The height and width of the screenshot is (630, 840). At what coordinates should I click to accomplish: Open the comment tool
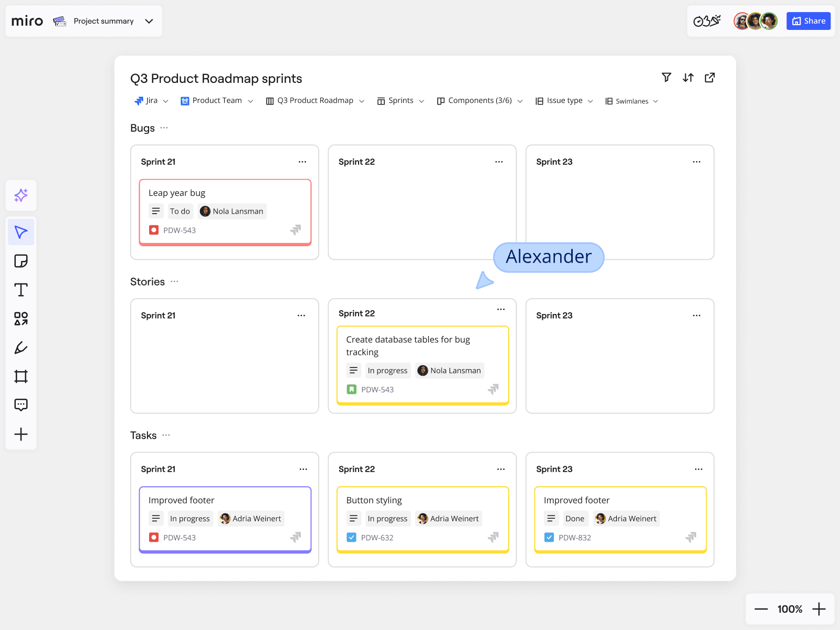21,405
